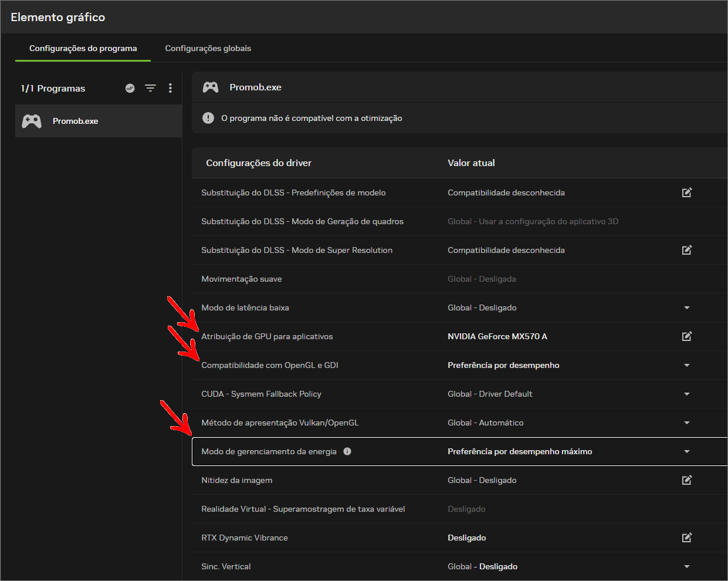Screen dimensions: 728x581
Task: Switch to Configurações globais tab
Action: pos(208,48)
